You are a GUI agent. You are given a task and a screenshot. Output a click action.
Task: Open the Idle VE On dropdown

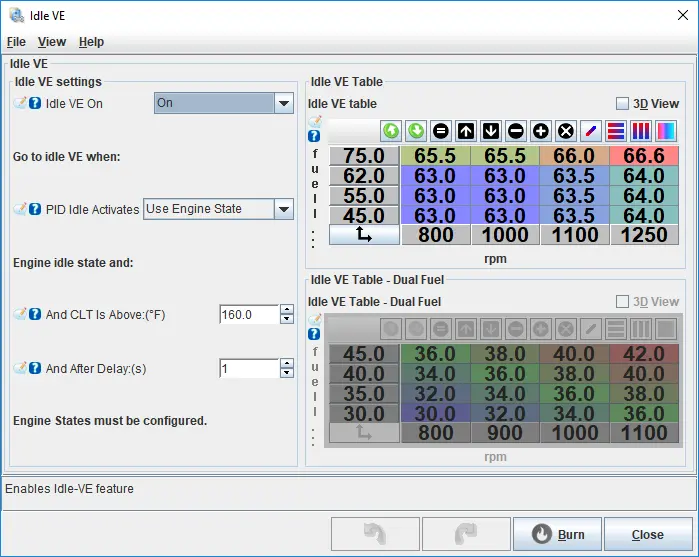coord(284,103)
